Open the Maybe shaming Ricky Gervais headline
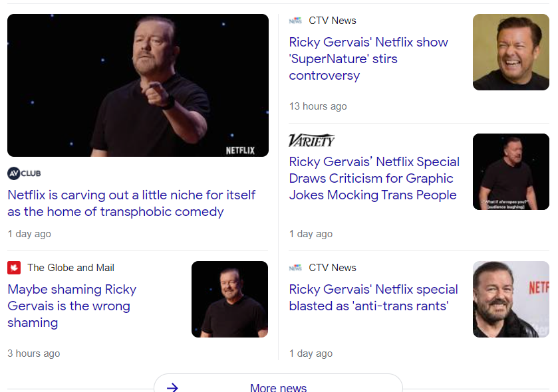Viewport: 558px width, 392px height. 72,306
